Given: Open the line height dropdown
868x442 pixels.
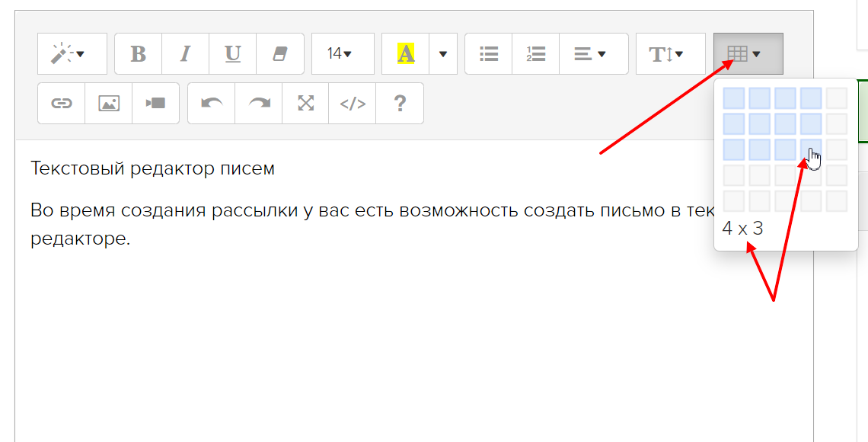Looking at the screenshot, I should click(x=670, y=54).
